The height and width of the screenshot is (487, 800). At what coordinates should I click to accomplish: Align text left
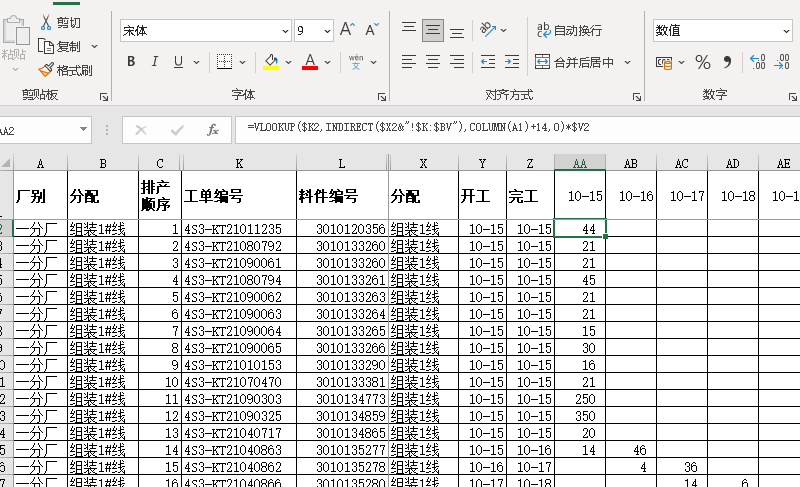point(409,62)
